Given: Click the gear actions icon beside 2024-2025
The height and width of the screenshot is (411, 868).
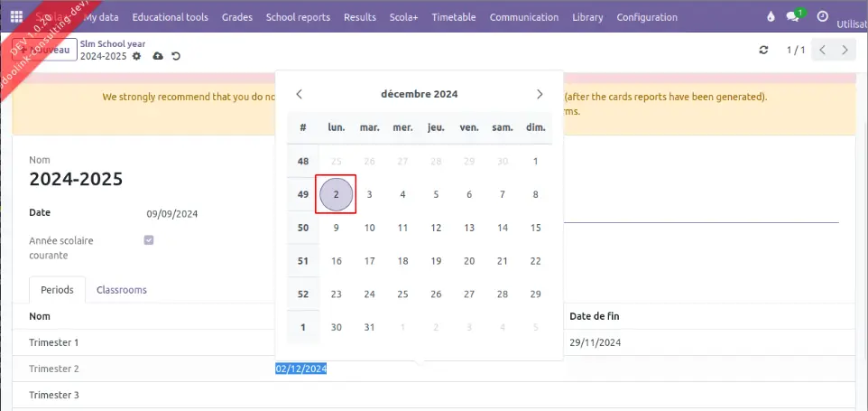Looking at the screenshot, I should click(x=137, y=56).
